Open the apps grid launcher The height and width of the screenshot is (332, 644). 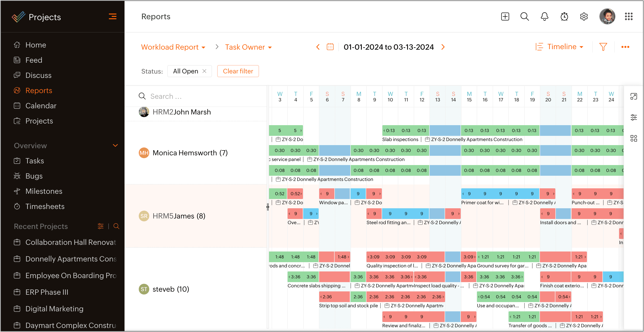(629, 16)
